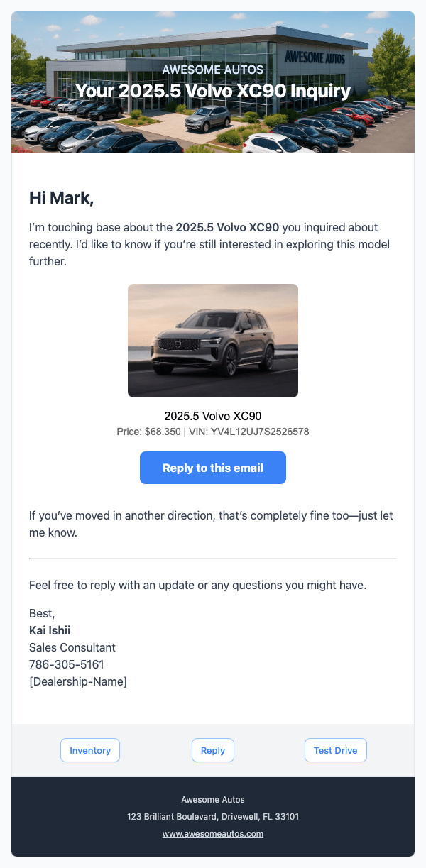Click the phone number 786-305-5161
The height and width of the screenshot is (868, 426).
click(67, 665)
